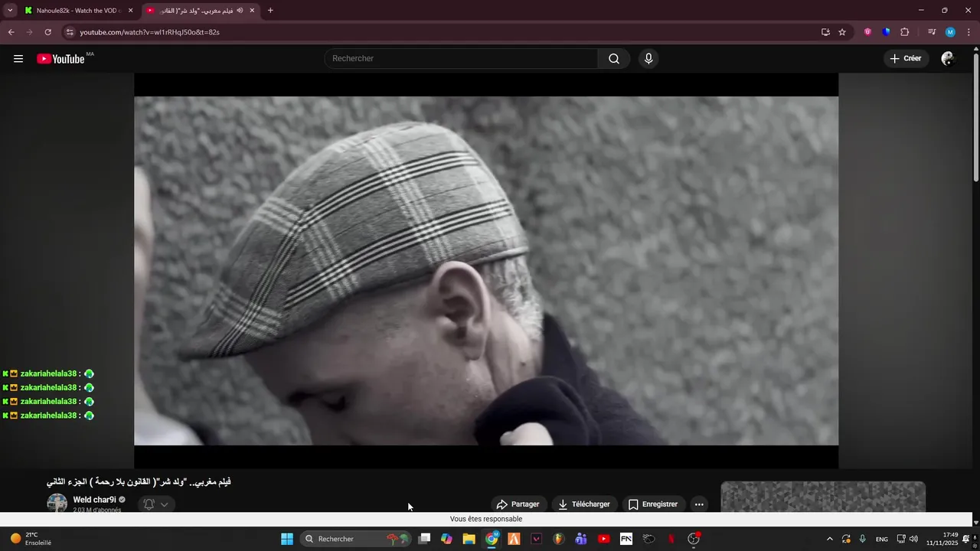Open a new browser tab
This screenshot has height=551, width=980.
270,11
